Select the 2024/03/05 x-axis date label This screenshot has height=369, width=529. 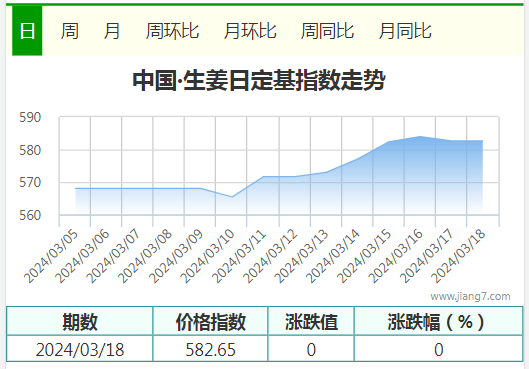click(51, 256)
